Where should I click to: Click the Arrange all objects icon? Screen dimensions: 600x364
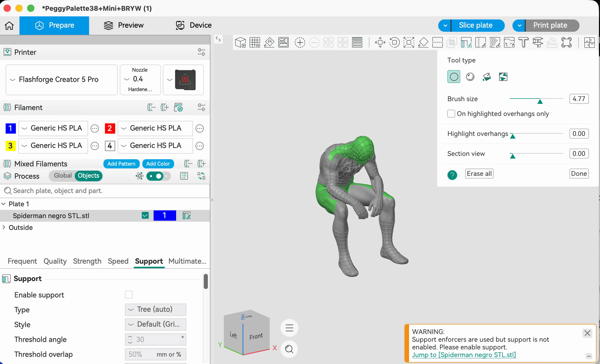click(283, 42)
